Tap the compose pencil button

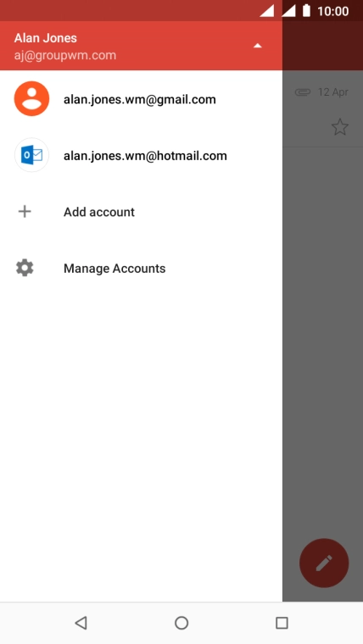pyautogui.click(x=324, y=563)
